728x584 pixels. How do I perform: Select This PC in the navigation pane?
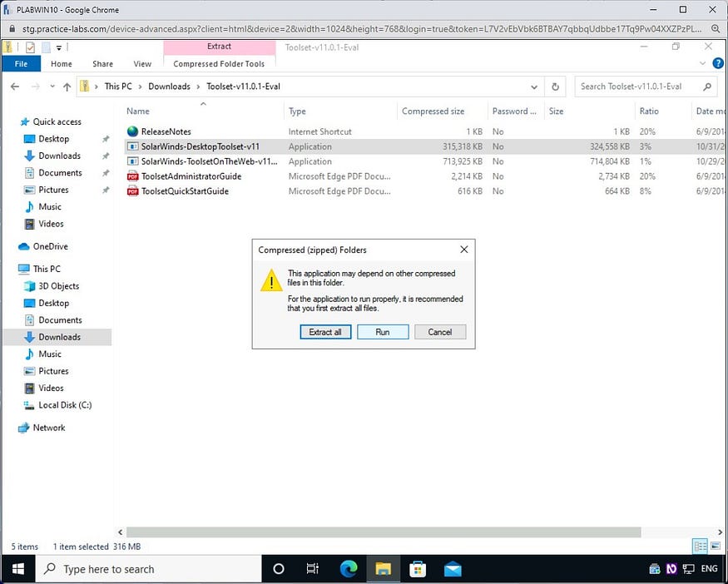[47, 269]
